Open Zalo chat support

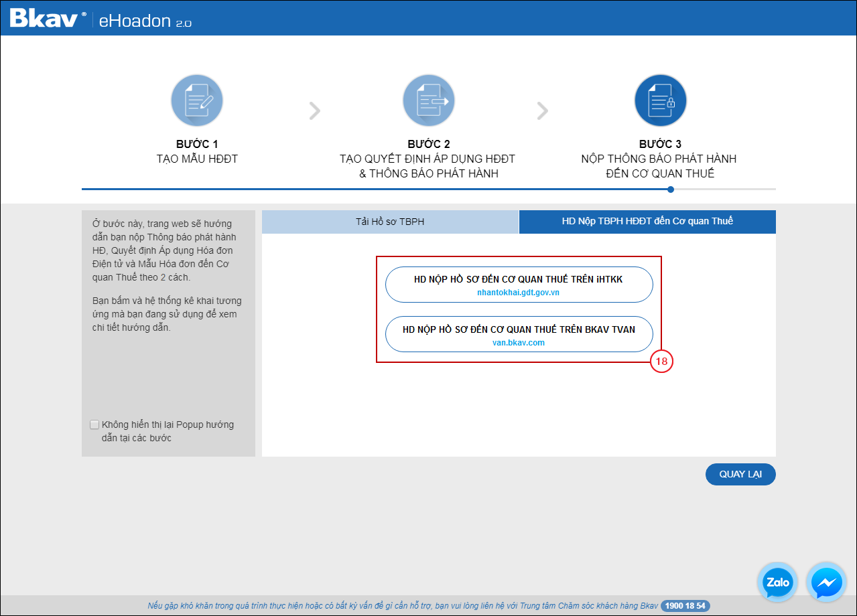(x=778, y=582)
